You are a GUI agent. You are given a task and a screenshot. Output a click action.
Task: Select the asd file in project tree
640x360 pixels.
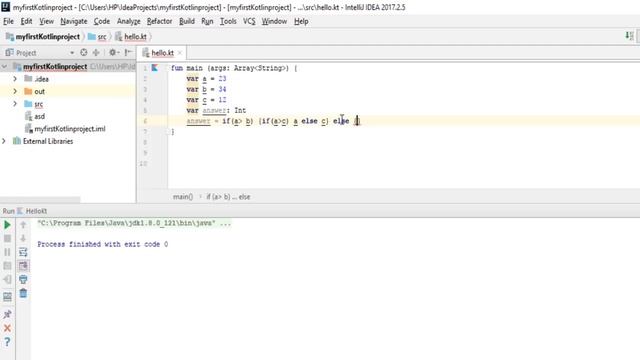tap(39, 116)
